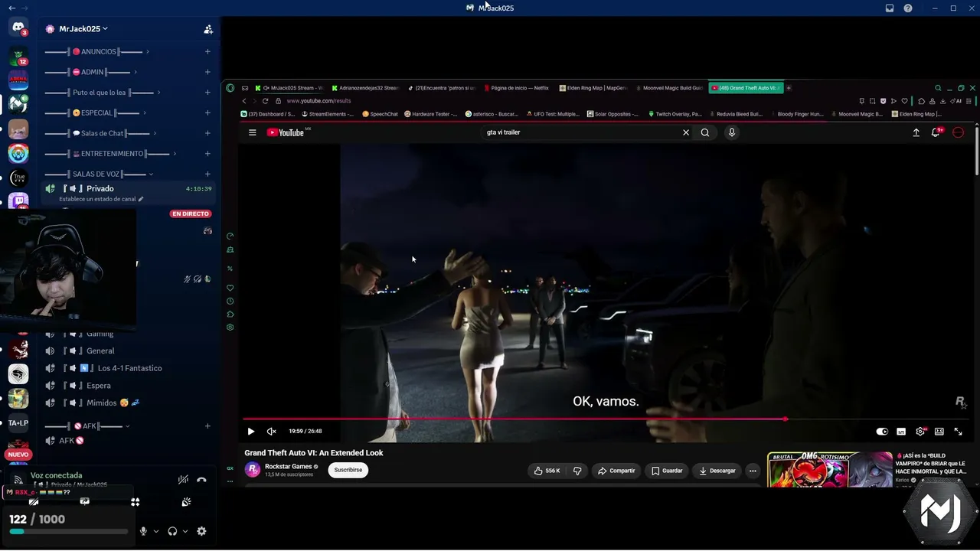Switch to Adrianozendejas32 Stream tab

tap(365, 88)
